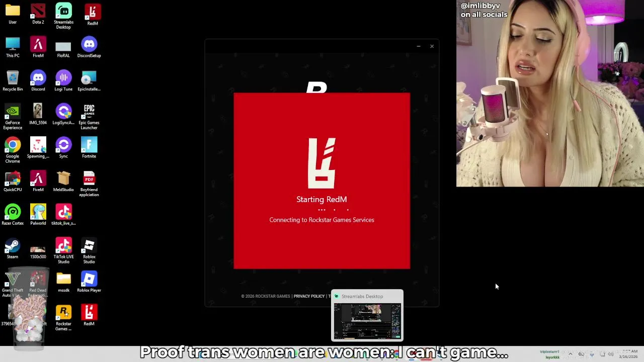Select the tiktok_live_s... installer icon

pos(63,215)
